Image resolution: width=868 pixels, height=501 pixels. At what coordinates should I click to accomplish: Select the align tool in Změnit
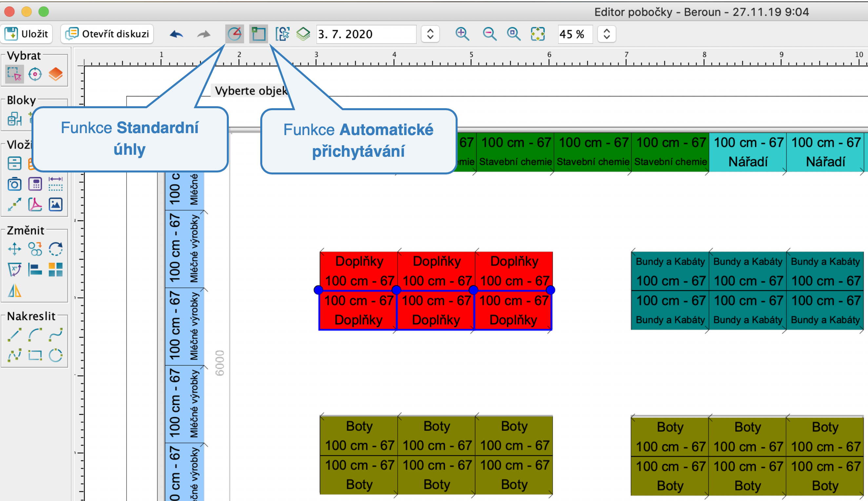click(35, 270)
